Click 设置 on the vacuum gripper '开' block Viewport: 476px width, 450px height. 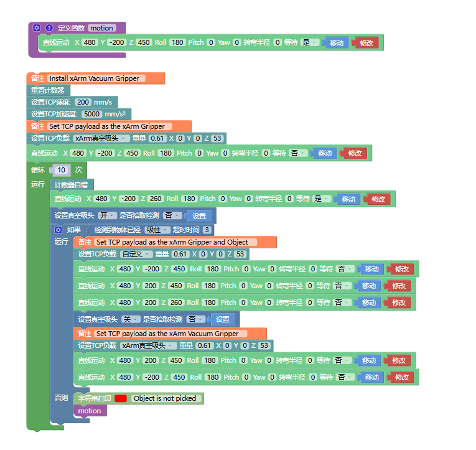tap(199, 216)
